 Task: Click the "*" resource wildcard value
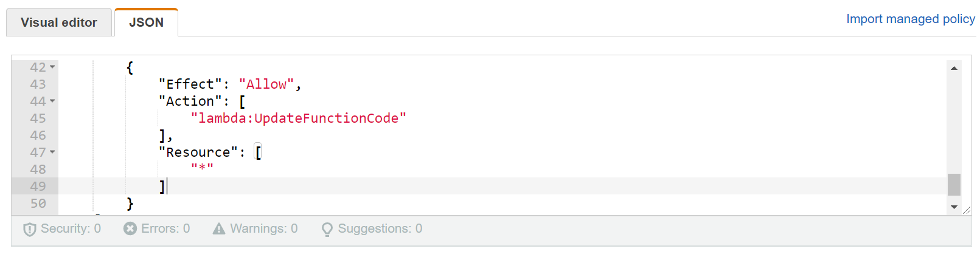click(202, 167)
